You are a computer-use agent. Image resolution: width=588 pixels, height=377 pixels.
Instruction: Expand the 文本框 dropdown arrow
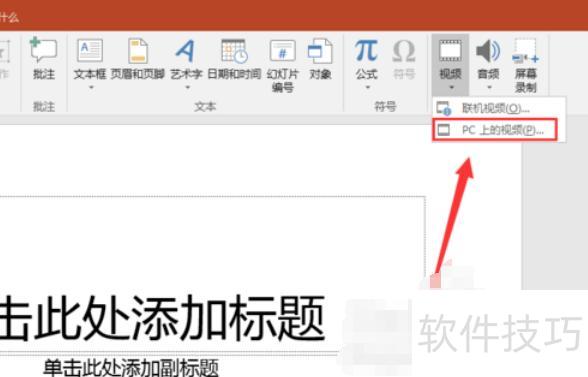(x=90, y=87)
